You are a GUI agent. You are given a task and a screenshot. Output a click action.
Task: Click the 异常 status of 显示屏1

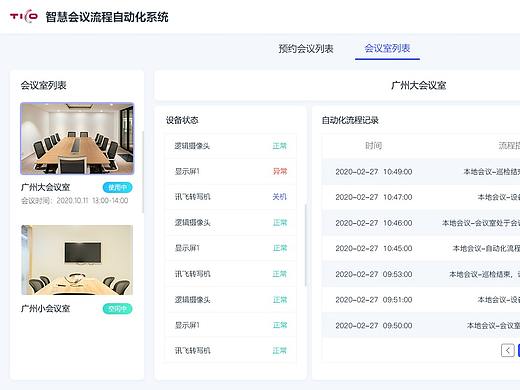[x=280, y=171]
